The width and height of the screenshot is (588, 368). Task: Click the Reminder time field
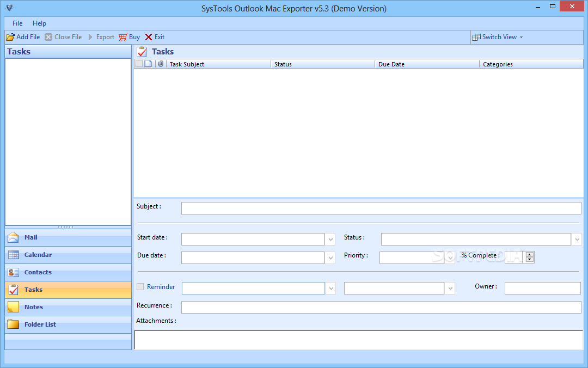[x=394, y=288]
